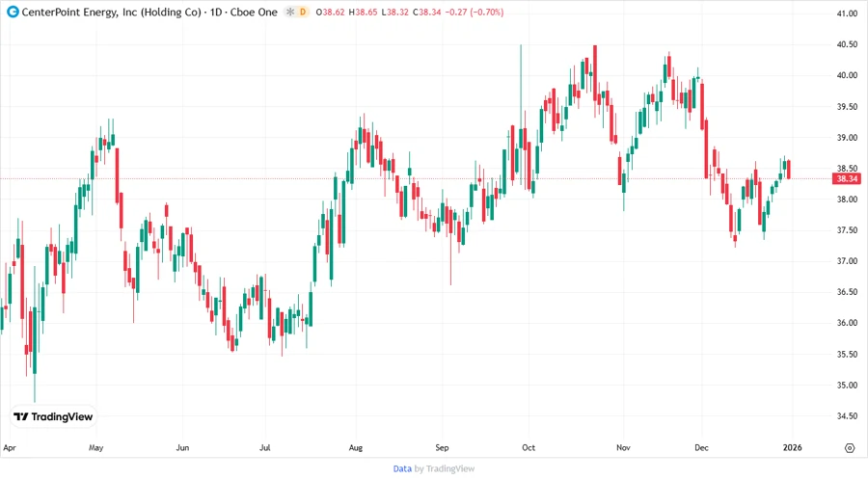The width and height of the screenshot is (868, 480).
Task: Click the 40.00 price axis label
Action: point(847,76)
